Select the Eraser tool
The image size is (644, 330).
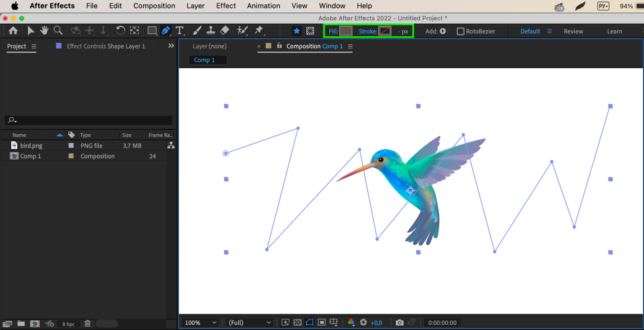pyautogui.click(x=225, y=31)
